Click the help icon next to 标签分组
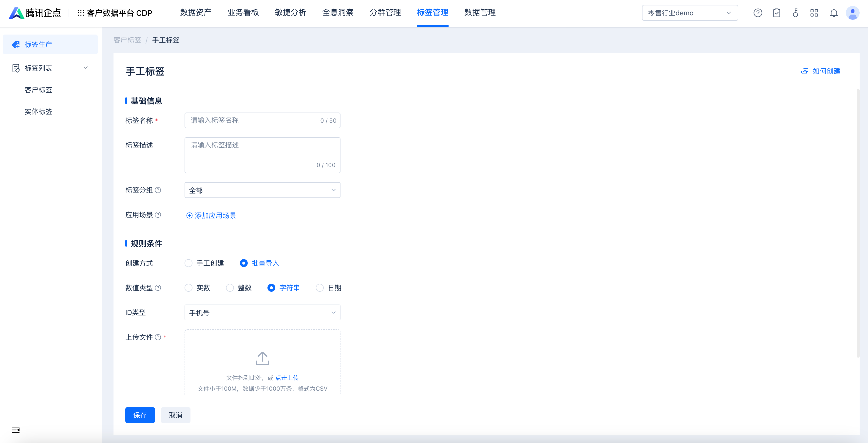Image resolution: width=868 pixels, height=443 pixels. coord(158,190)
